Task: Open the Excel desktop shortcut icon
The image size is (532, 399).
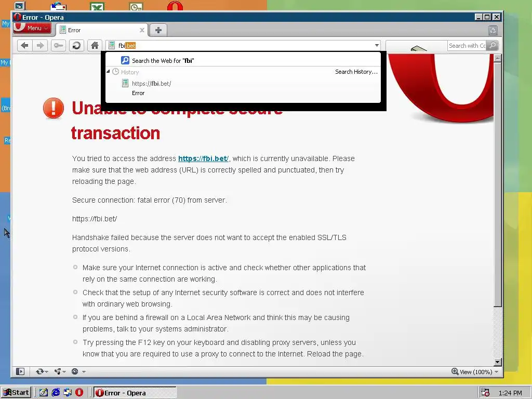Action: pyautogui.click(x=97, y=6)
